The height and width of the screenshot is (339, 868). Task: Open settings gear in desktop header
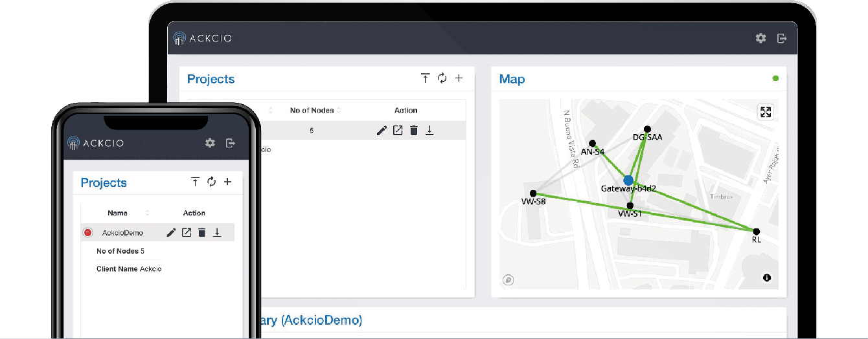point(760,38)
